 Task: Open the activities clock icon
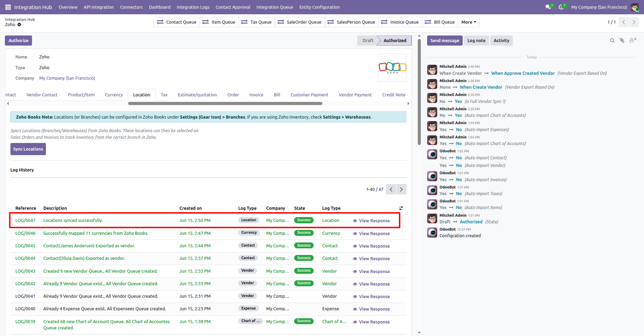[562, 7]
